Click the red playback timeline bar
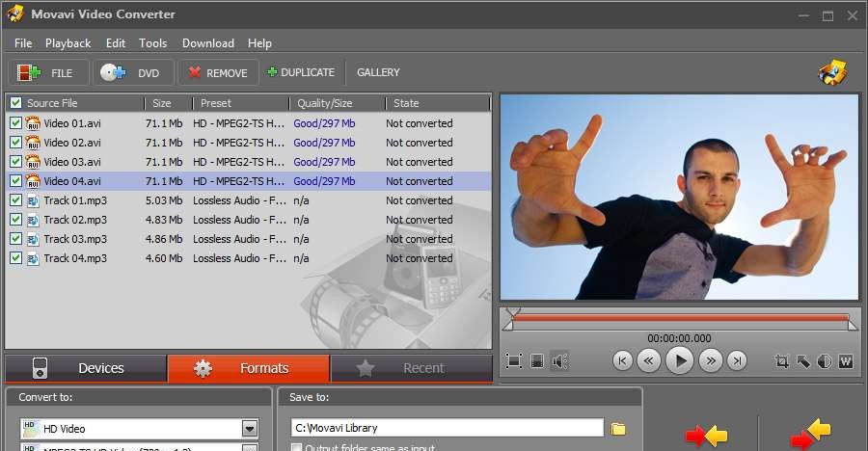This screenshot has height=451, width=868. tap(680, 318)
